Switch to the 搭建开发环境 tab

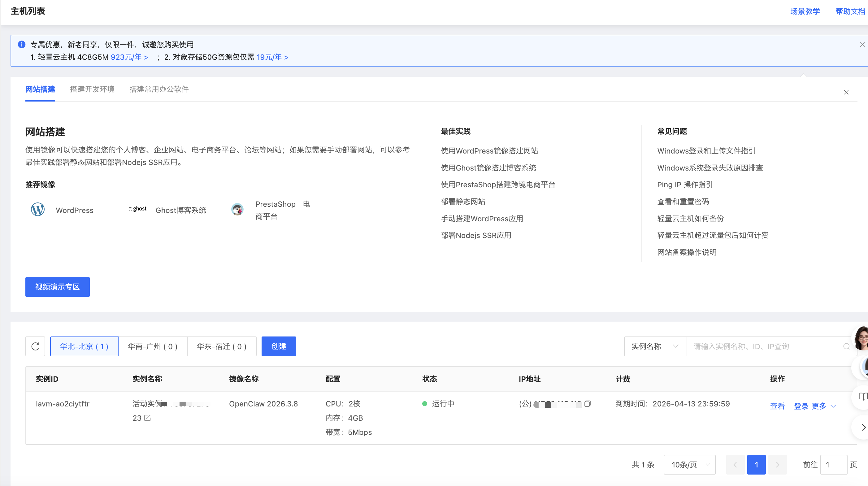point(92,89)
